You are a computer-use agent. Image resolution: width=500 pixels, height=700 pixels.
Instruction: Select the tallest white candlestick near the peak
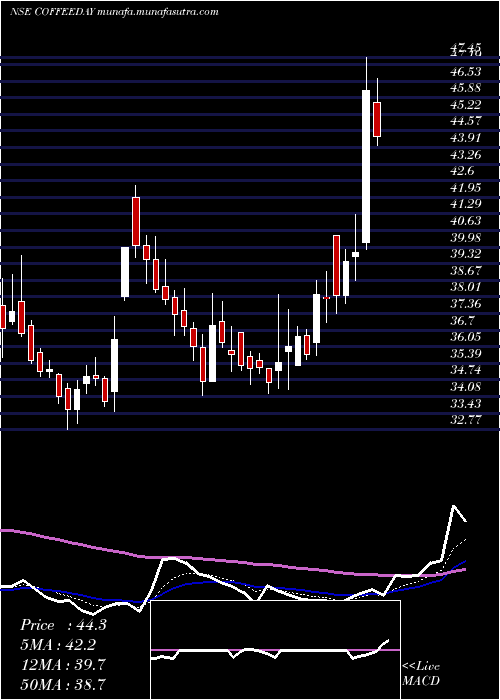coord(366,167)
